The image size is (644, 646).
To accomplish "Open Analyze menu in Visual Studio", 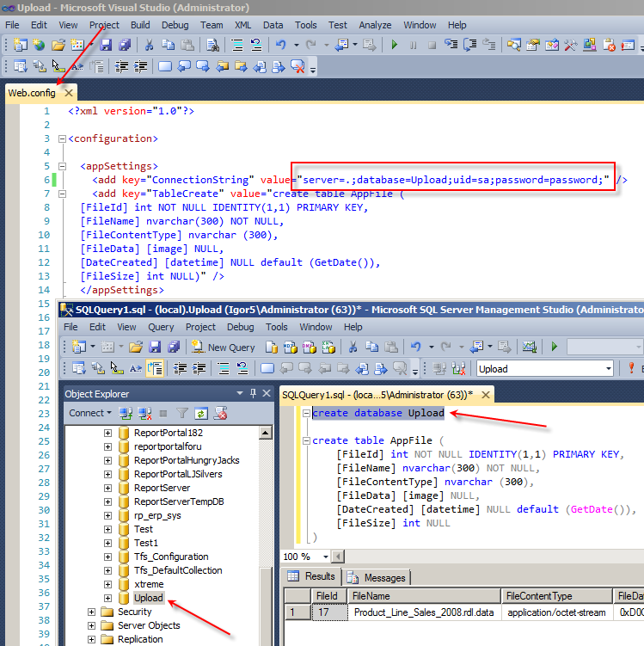I will tap(375, 25).
